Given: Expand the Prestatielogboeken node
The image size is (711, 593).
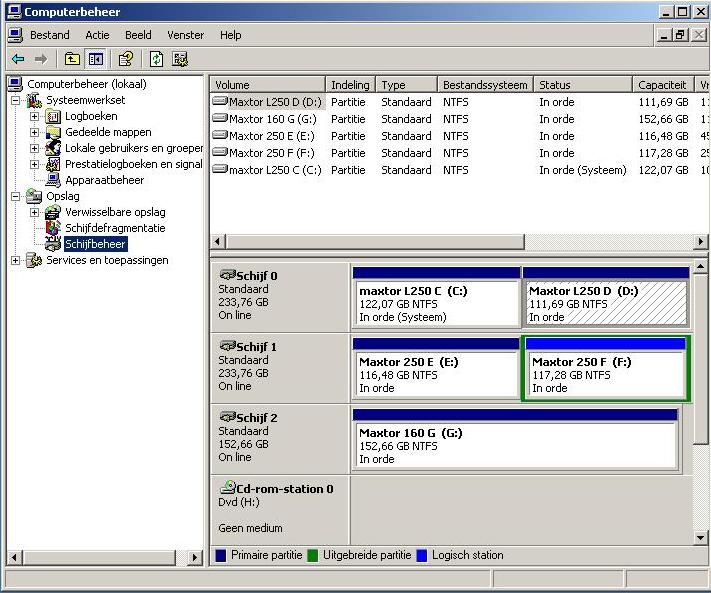Looking at the screenshot, I should click(x=34, y=164).
